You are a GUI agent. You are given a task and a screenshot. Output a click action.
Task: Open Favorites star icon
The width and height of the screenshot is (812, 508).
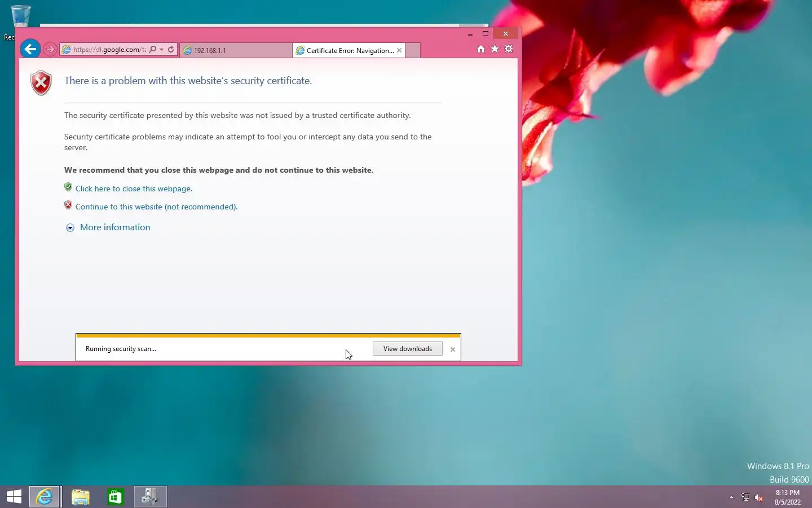pyautogui.click(x=495, y=49)
